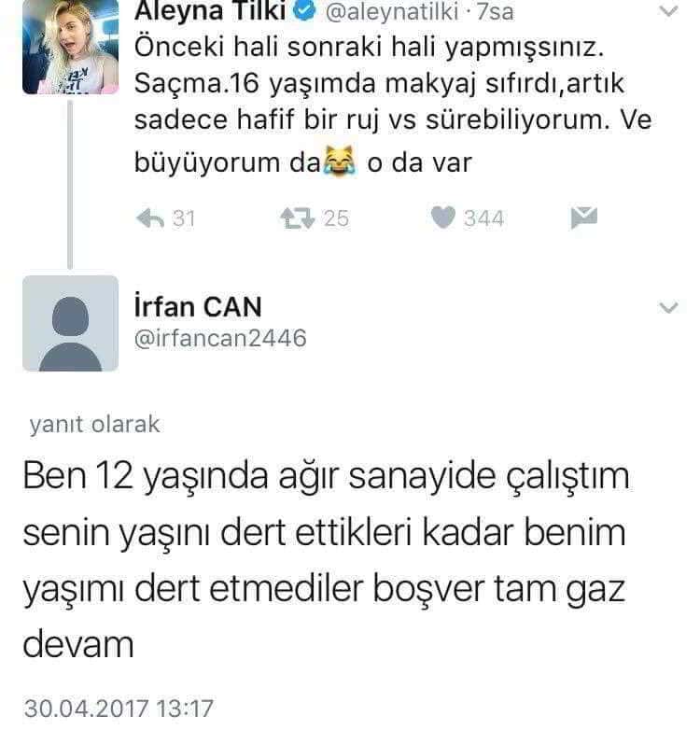700x744 pixels.
Task: Open the İrfan CAN display name
Action: pos(198,306)
